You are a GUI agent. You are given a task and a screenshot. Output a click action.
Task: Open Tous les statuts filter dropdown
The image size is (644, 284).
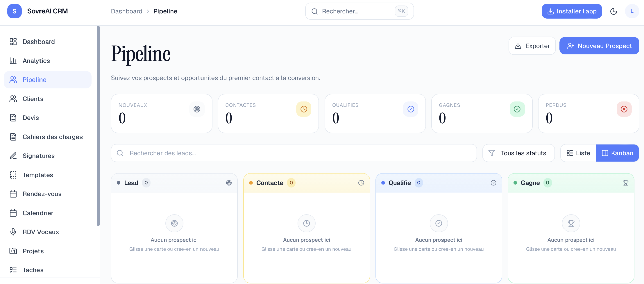pyautogui.click(x=518, y=153)
